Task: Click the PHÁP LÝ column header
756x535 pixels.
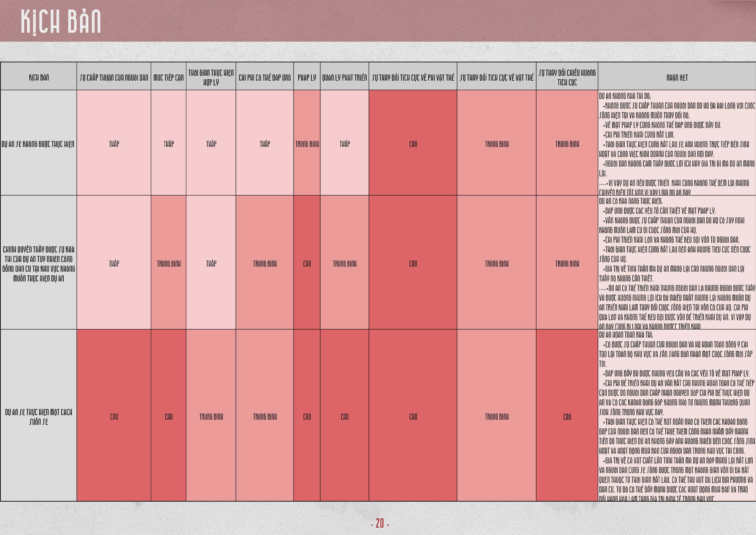Action: [307, 77]
